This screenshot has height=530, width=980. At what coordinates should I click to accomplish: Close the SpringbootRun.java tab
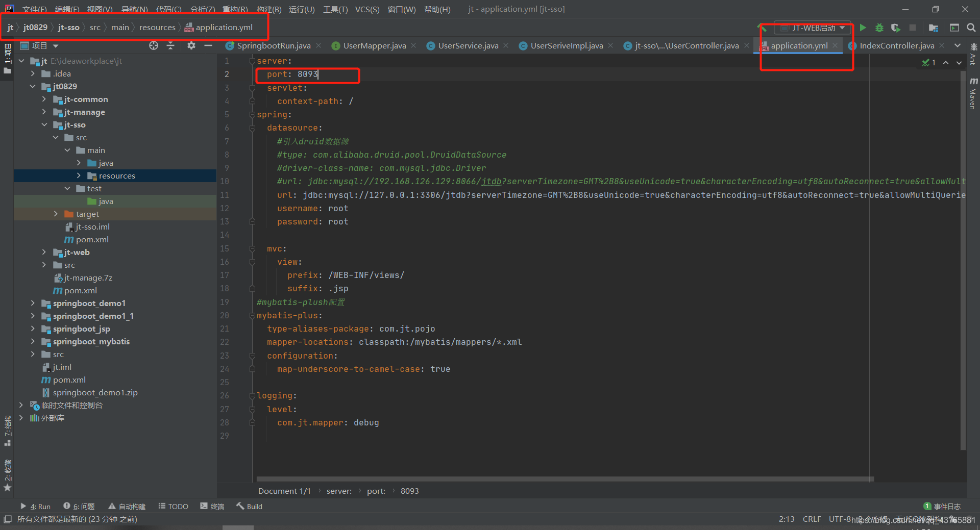pyautogui.click(x=318, y=46)
